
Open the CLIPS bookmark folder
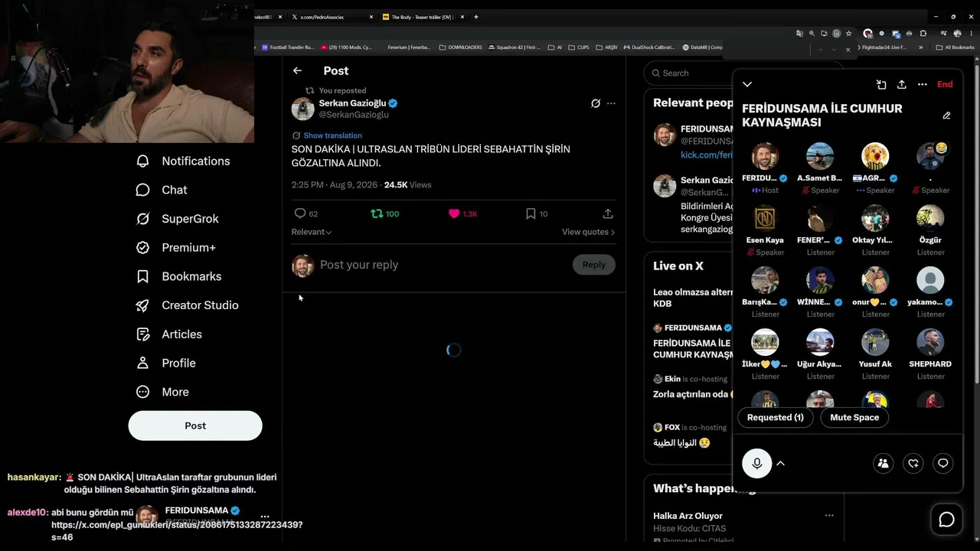tap(579, 47)
